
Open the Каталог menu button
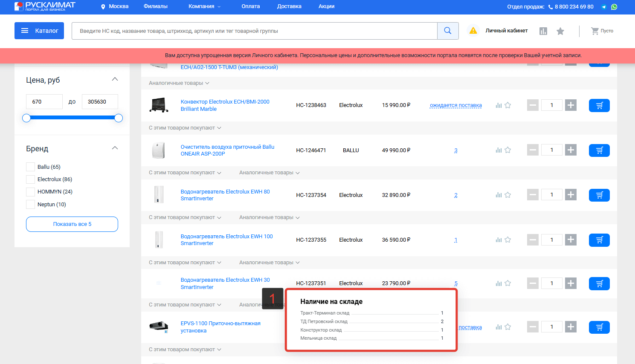tap(39, 31)
